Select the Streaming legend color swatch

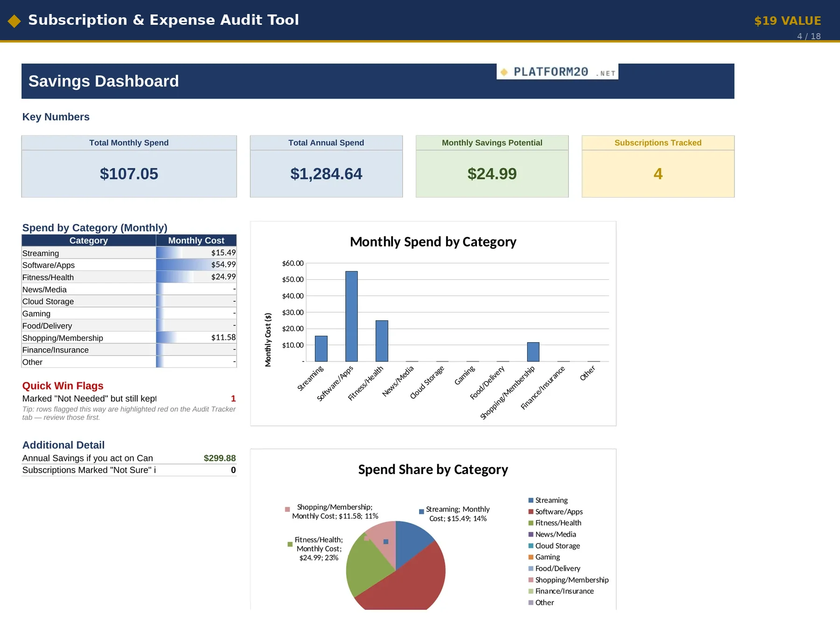click(x=531, y=500)
